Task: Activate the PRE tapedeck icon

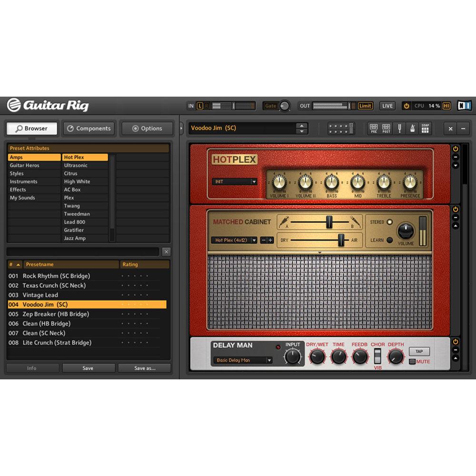Action: 374,128
